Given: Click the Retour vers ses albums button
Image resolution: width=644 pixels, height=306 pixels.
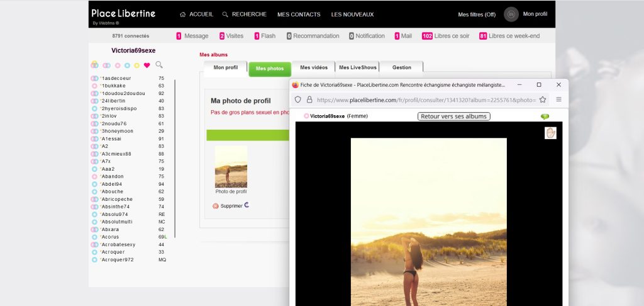Looking at the screenshot, I should pos(453,116).
